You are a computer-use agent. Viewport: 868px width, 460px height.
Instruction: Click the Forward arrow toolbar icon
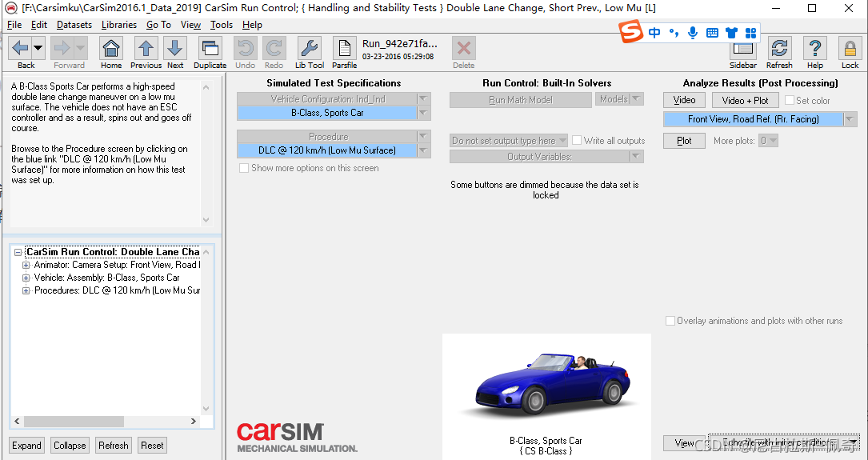tap(62, 48)
